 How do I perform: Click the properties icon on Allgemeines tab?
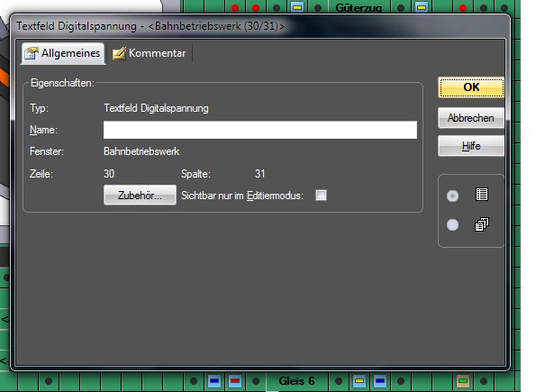tap(32, 54)
